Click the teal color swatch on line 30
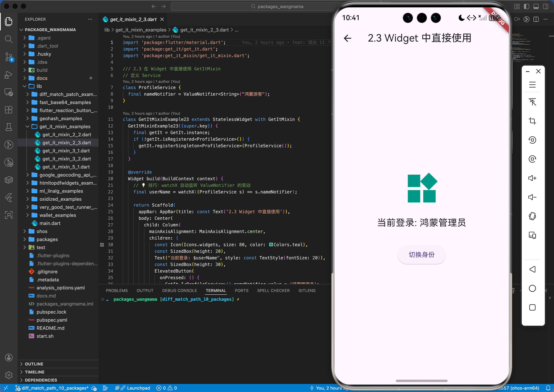The image size is (554, 392). pyautogui.click(x=271, y=245)
